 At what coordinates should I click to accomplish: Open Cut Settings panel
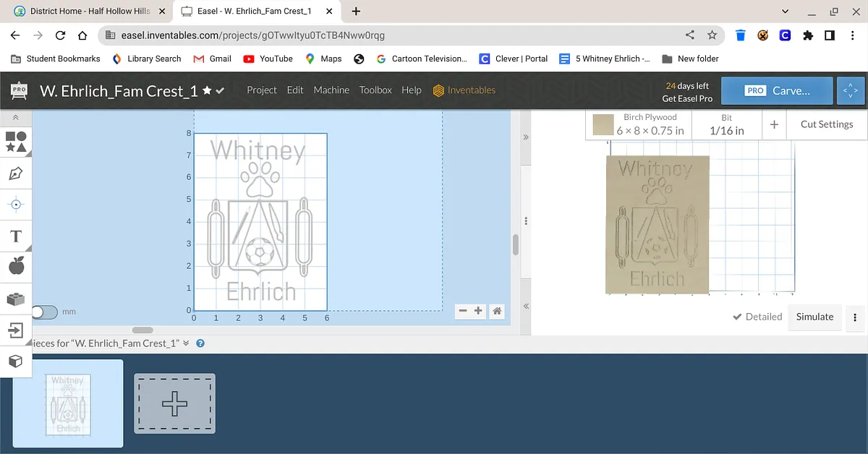[827, 124]
